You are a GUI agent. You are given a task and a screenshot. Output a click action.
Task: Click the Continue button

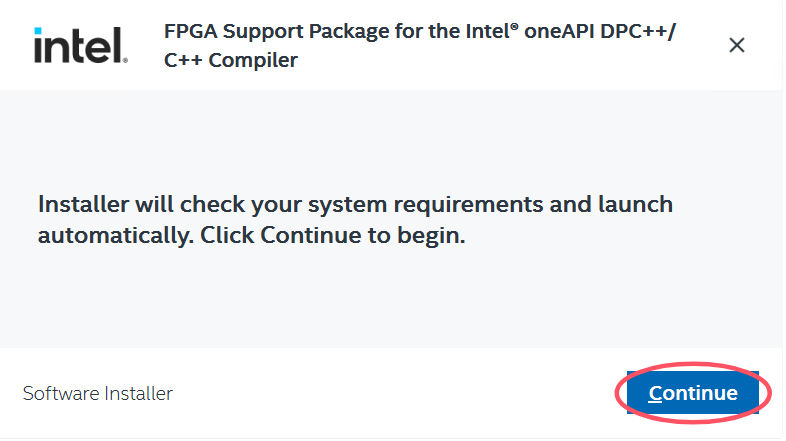click(x=695, y=394)
